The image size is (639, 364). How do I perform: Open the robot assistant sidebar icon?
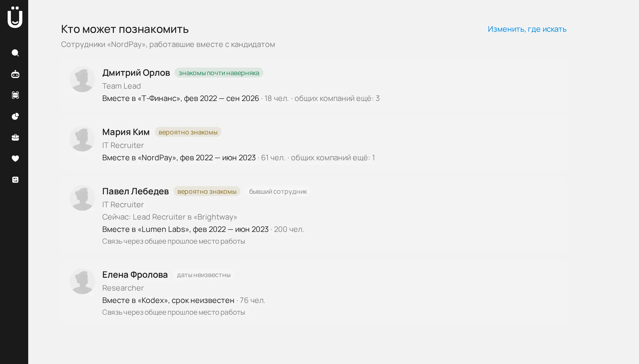click(x=15, y=74)
